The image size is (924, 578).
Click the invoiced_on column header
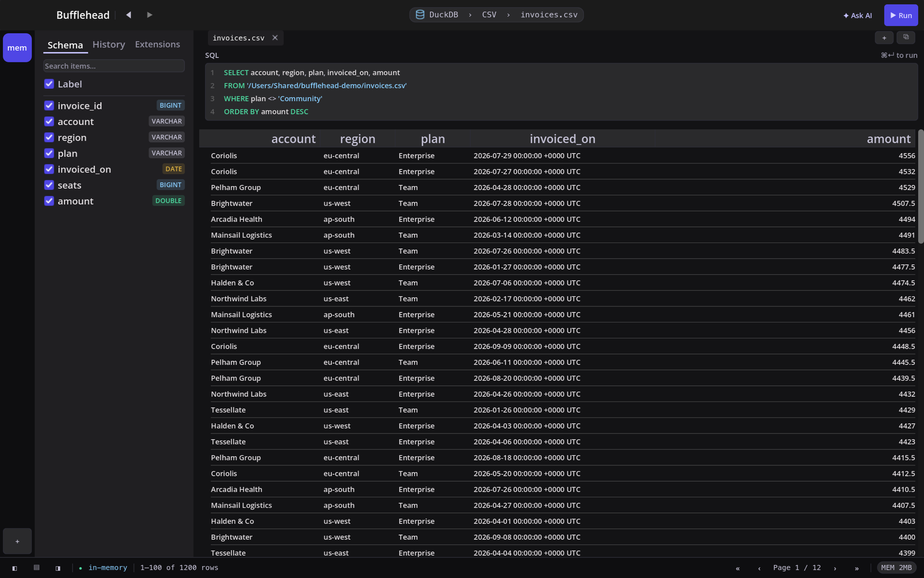[562, 139]
